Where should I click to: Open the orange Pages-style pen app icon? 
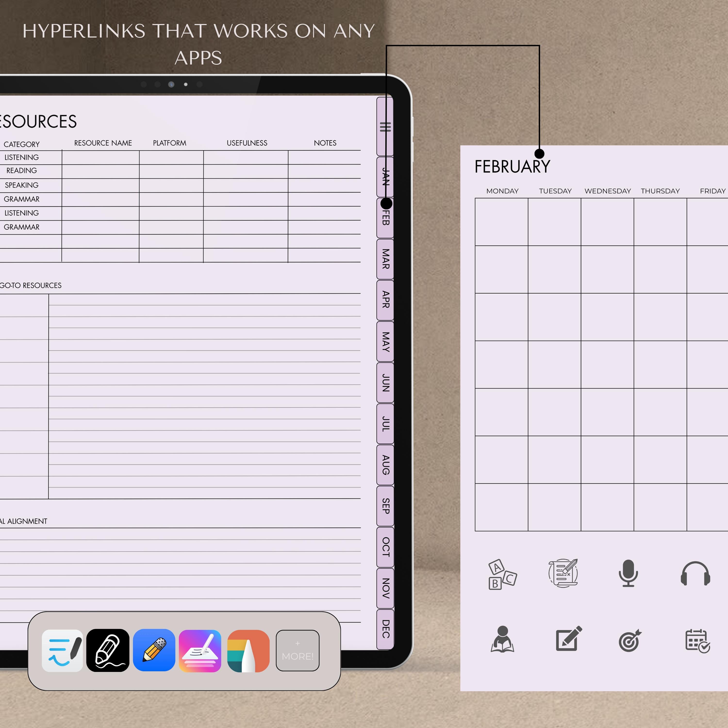[x=248, y=651]
